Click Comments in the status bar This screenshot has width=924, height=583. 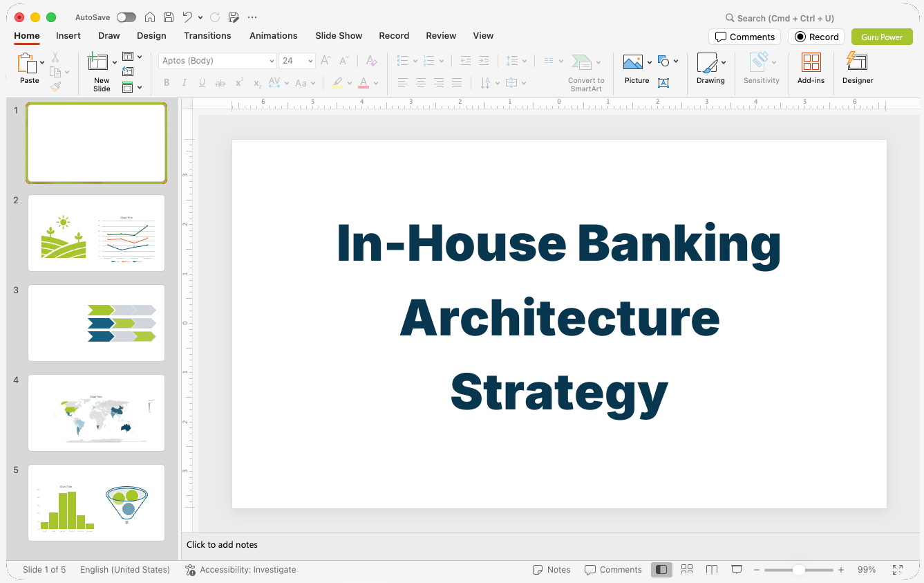613,570
